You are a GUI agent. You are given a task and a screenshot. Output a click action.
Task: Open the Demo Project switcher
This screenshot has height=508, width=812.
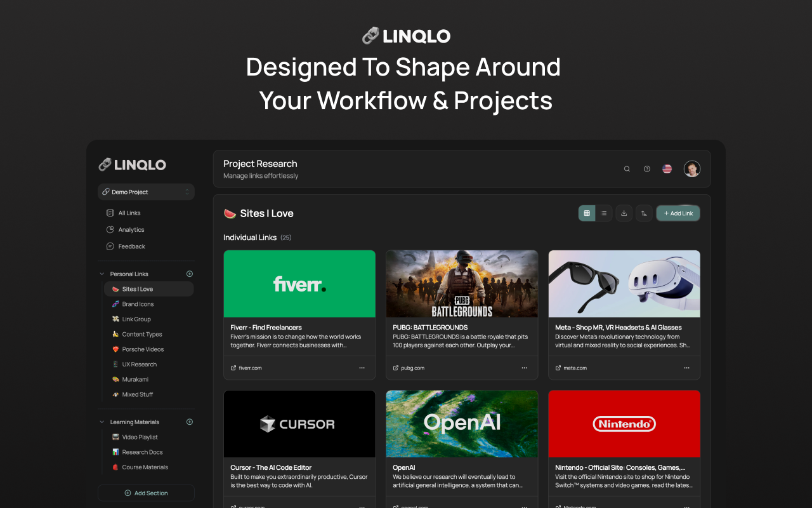point(146,192)
